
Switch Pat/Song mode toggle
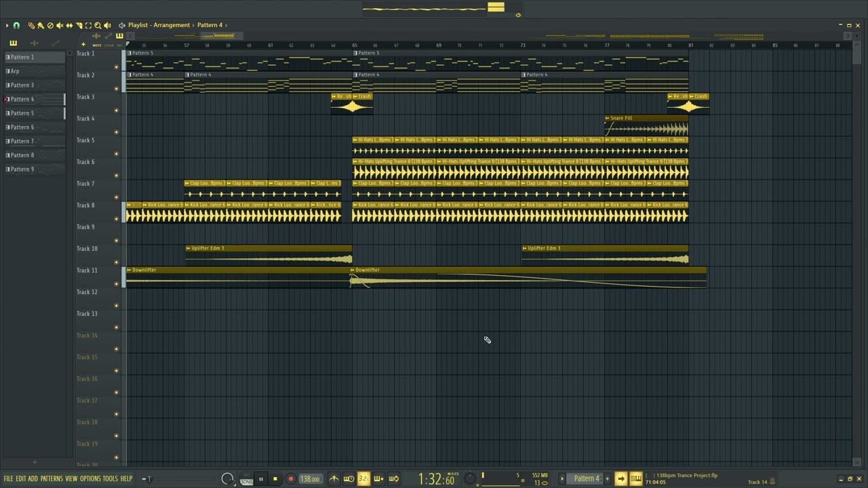click(246, 479)
